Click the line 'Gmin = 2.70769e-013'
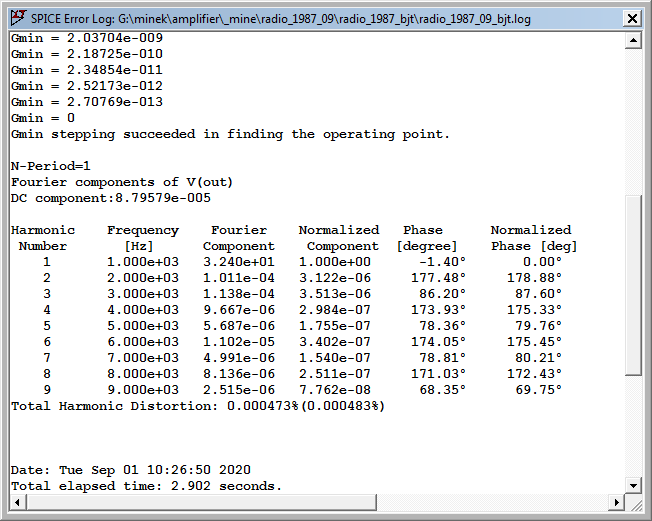The width and height of the screenshot is (652, 521). coord(87,102)
